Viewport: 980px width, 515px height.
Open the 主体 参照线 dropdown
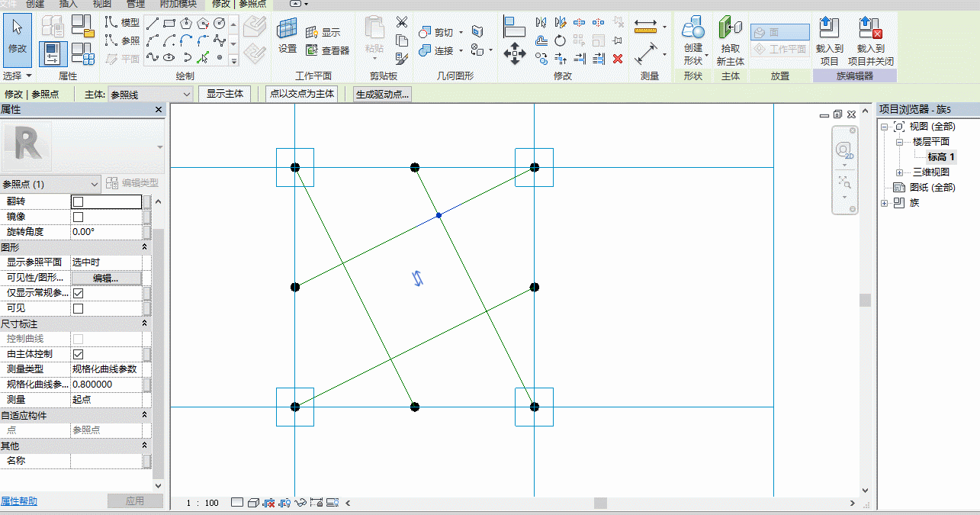tap(150, 95)
